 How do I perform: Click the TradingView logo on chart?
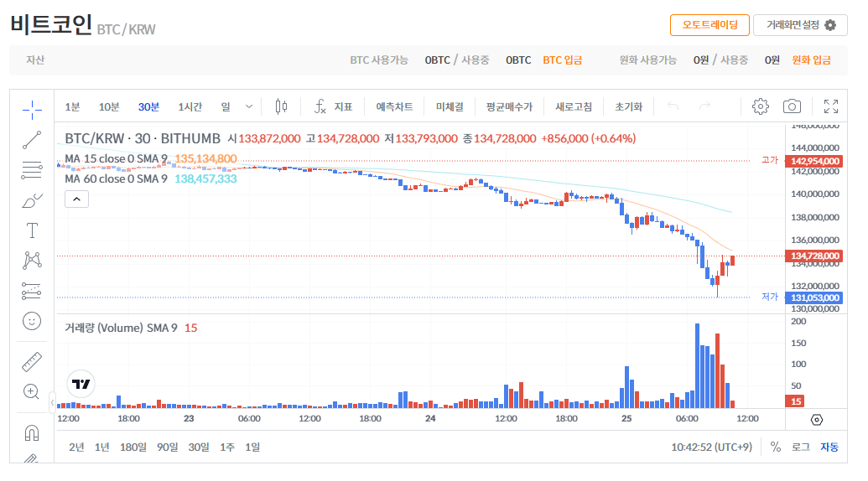click(81, 384)
